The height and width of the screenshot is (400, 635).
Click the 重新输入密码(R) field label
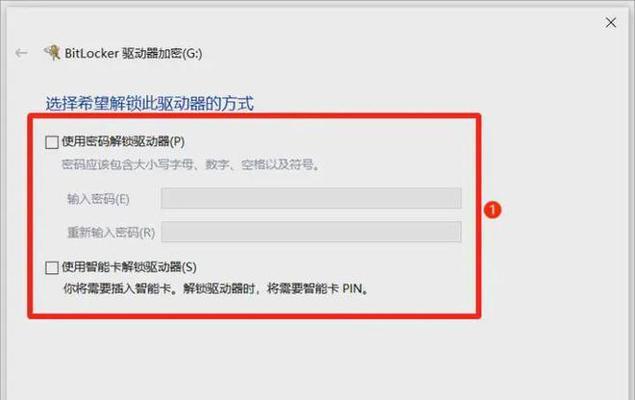(111, 232)
